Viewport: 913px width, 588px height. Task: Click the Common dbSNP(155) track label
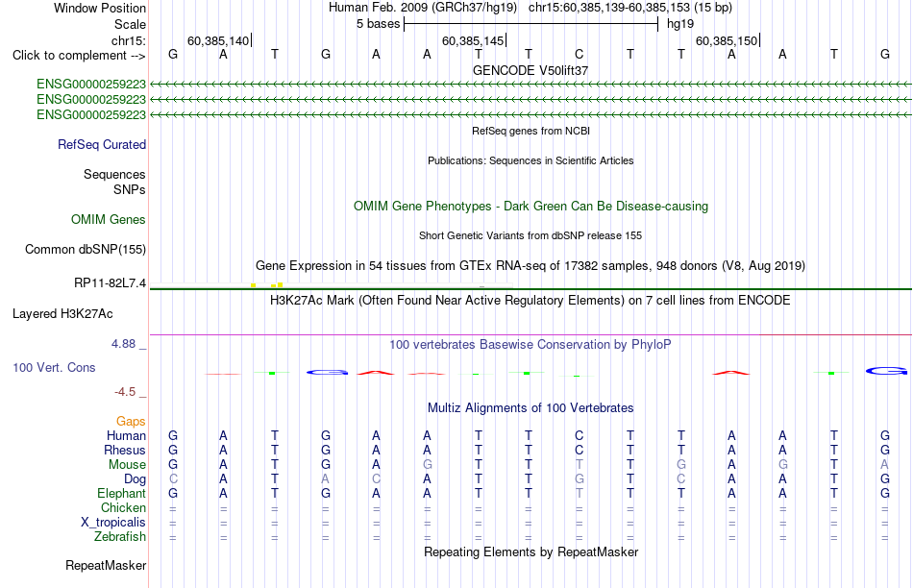tap(86, 249)
